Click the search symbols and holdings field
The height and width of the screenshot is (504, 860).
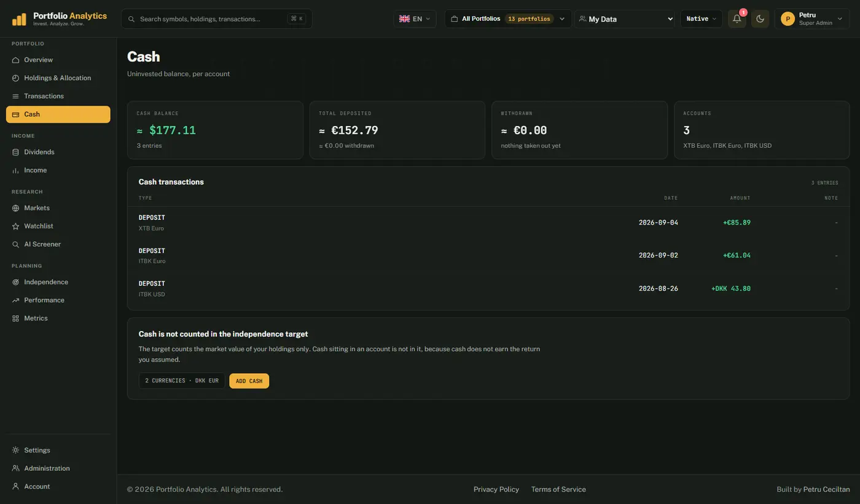pos(217,19)
